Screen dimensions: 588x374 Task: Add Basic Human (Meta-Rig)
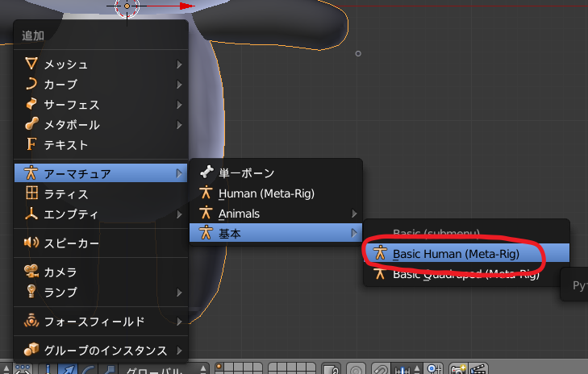pyautogui.click(x=466, y=254)
